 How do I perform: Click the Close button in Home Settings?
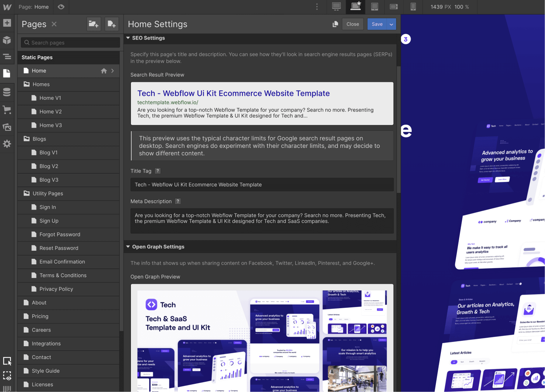pyautogui.click(x=353, y=24)
